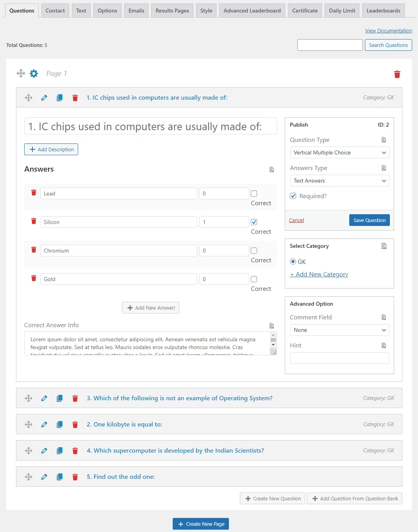Click the move handle of the Find out the odd one question

(29, 477)
